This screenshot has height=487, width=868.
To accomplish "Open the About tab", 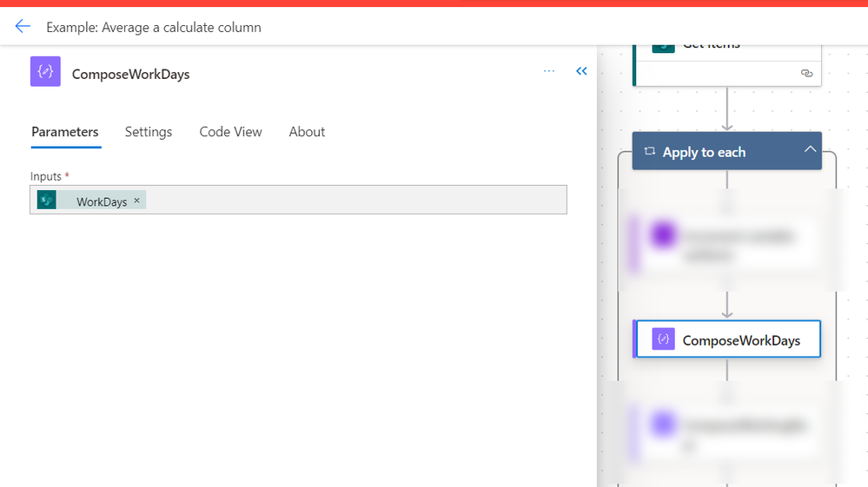I will [x=307, y=132].
